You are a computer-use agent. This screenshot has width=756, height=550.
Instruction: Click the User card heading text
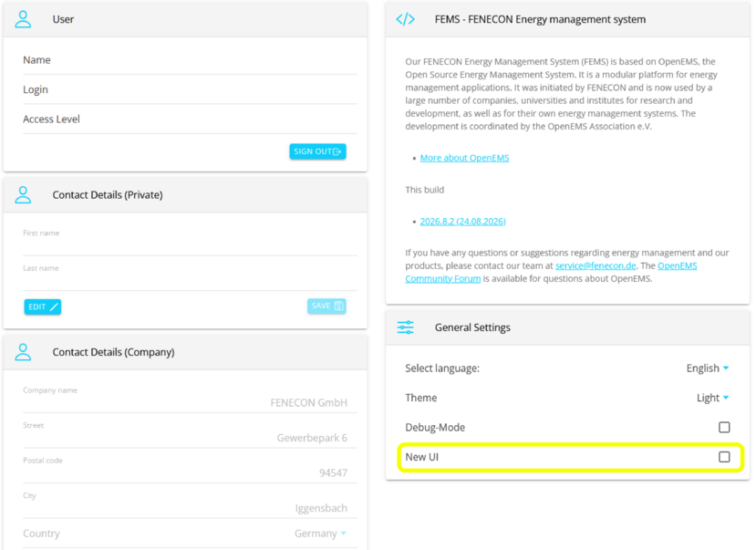[x=63, y=19]
